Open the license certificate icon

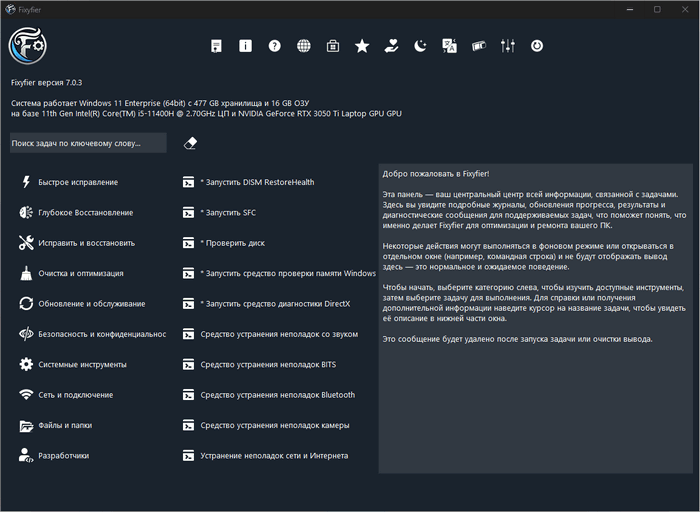tap(217, 46)
